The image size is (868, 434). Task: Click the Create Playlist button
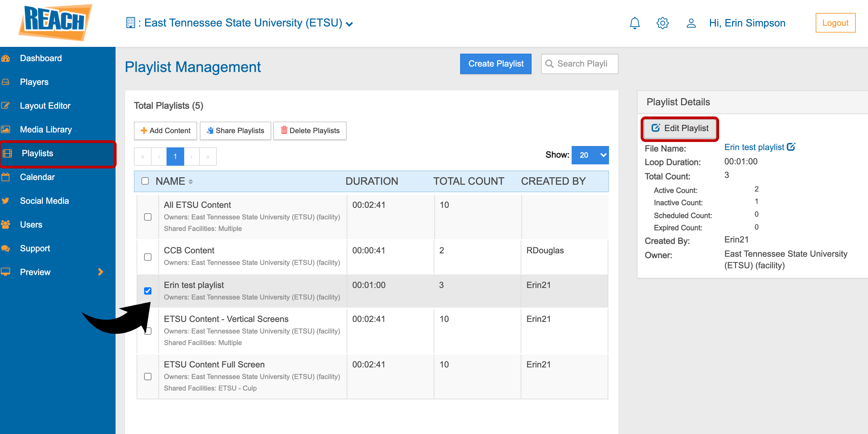(x=496, y=64)
